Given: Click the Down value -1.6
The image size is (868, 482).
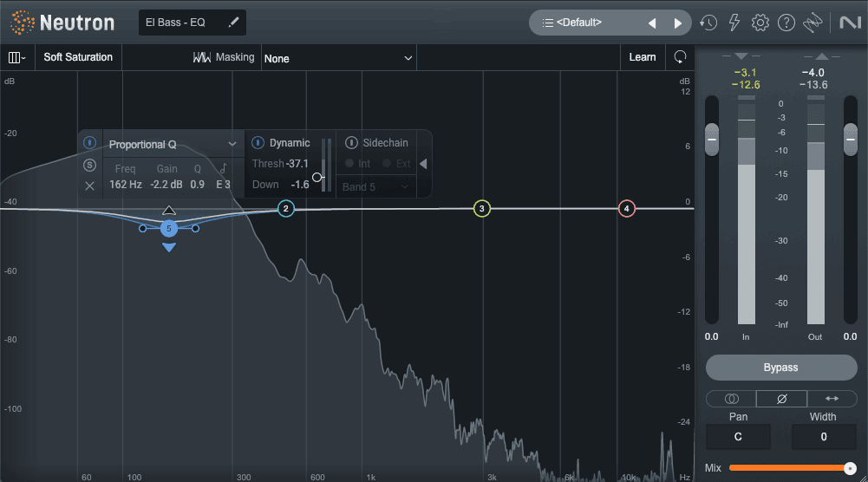Looking at the screenshot, I should (x=299, y=185).
